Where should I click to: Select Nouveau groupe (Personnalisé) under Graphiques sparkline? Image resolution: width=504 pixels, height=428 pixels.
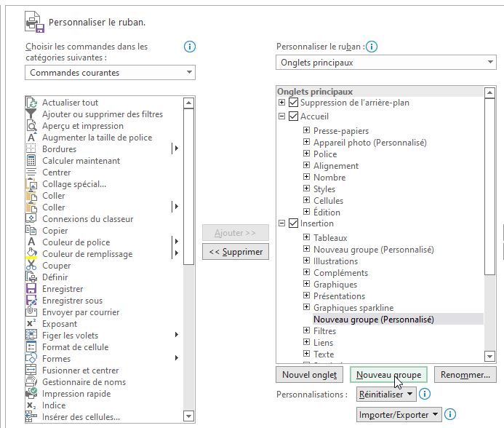coord(374,320)
